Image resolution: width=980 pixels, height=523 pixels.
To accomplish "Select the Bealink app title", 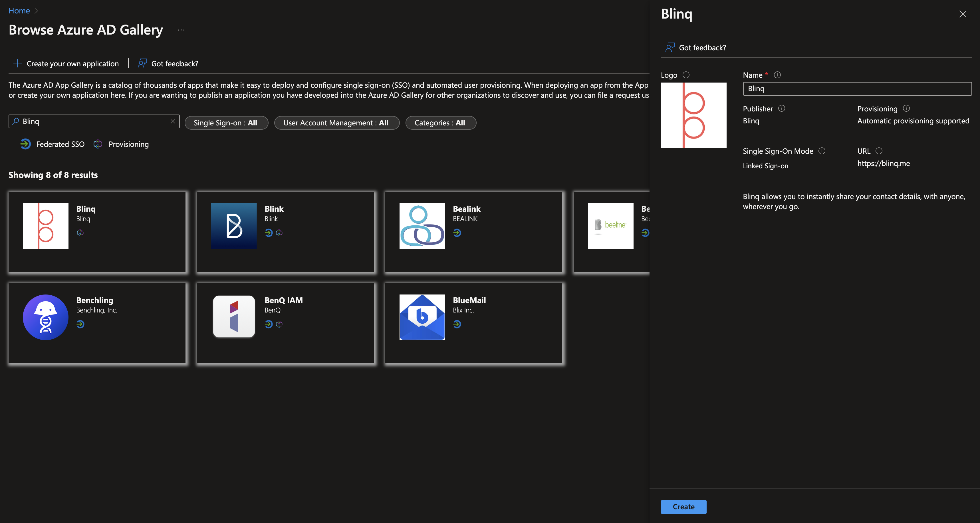I will click(x=466, y=209).
